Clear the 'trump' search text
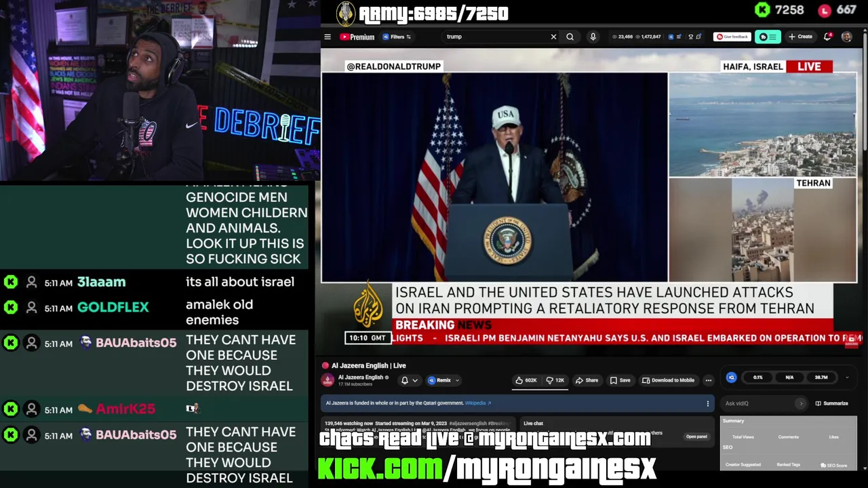Image resolution: width=868 pixels, height=488 pixels. [x=553, y=37]
